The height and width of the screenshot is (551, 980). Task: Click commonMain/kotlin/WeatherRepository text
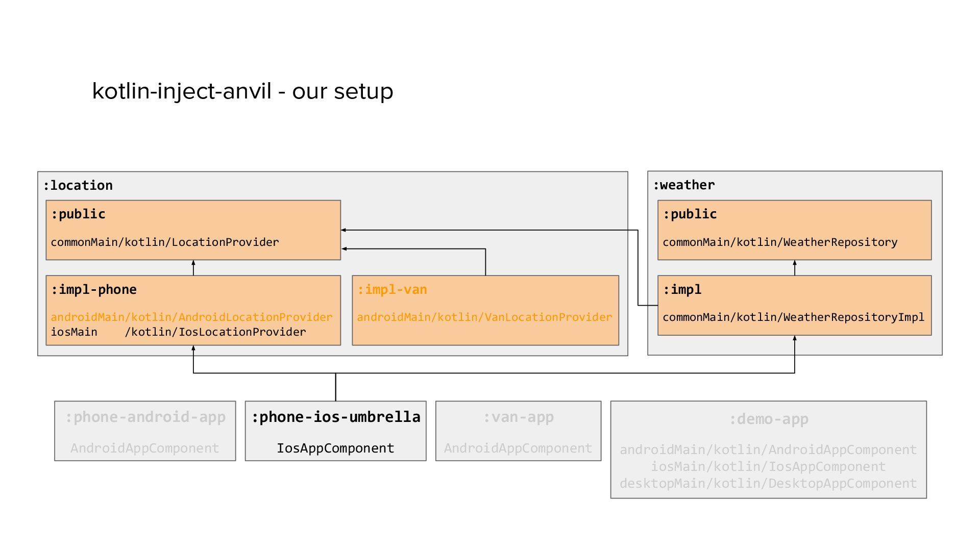780,242
